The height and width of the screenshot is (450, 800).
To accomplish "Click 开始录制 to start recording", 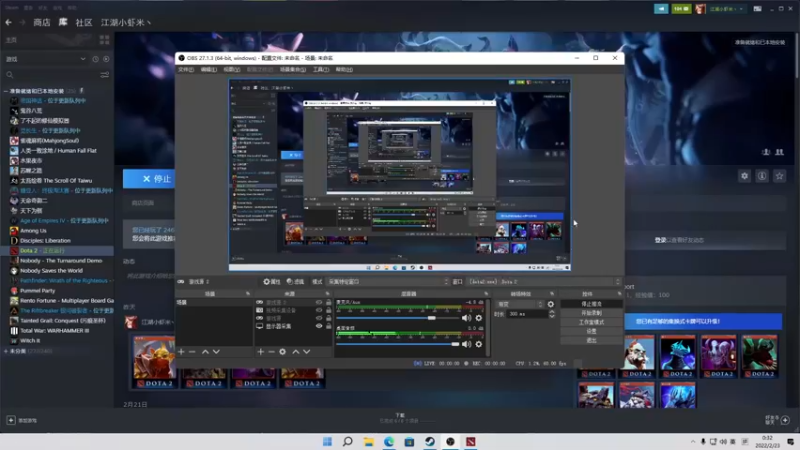I will pos(591,313).
